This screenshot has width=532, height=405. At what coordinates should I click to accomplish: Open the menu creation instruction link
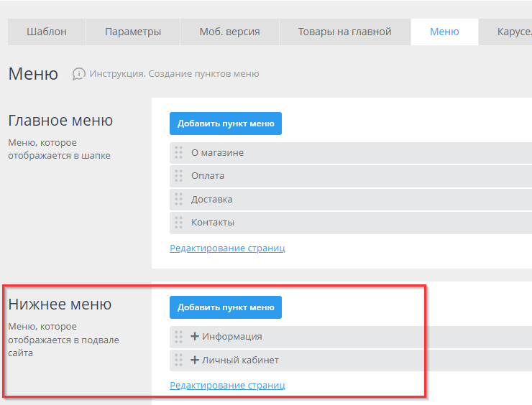(174, 74)
